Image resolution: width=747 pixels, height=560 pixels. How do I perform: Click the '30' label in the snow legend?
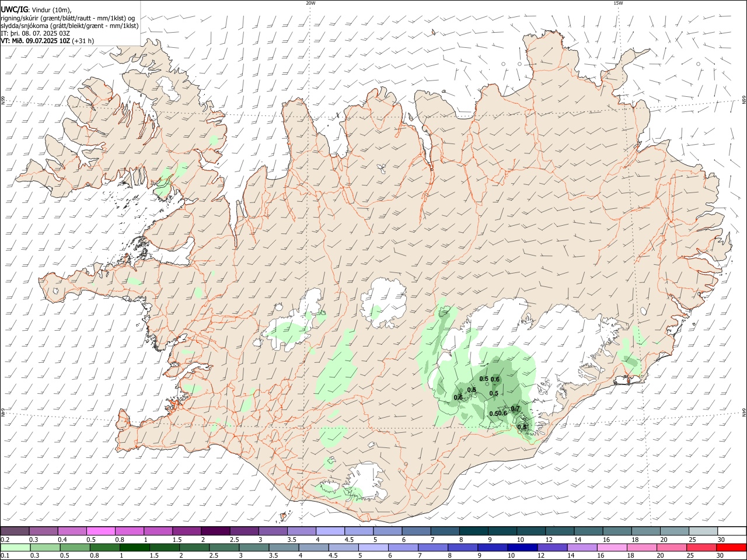[721, 540]
